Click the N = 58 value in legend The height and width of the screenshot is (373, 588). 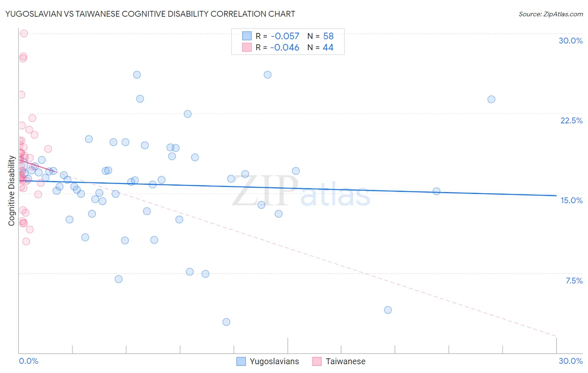320,36
